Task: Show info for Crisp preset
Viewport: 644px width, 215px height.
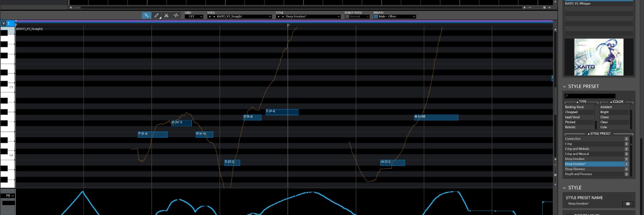Action: (x=626, y=144)
